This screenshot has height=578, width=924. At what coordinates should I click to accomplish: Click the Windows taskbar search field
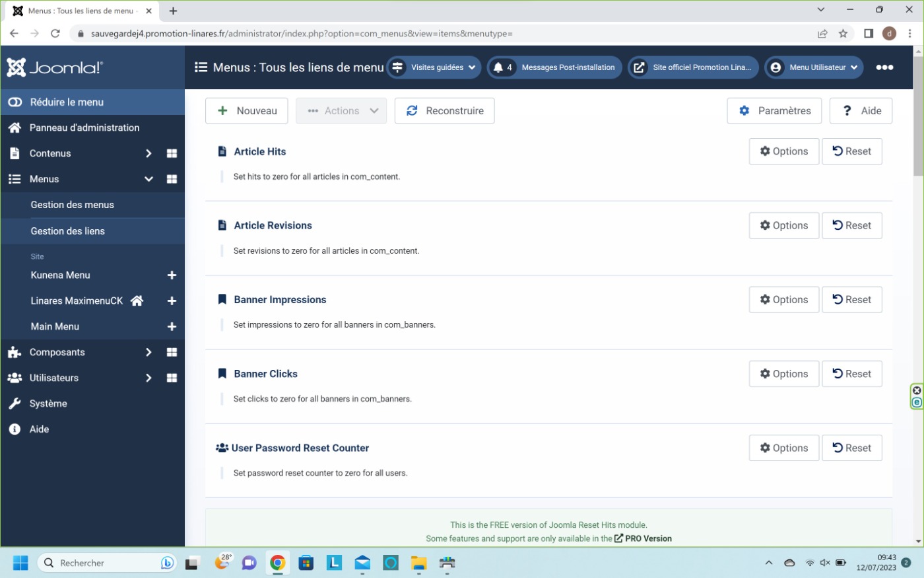106,563
